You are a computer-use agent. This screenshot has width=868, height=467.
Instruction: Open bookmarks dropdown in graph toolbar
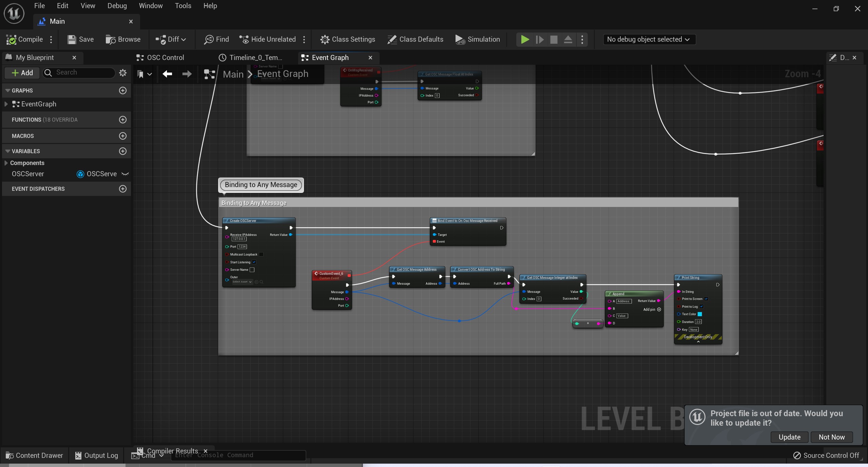tap(144, 74)
